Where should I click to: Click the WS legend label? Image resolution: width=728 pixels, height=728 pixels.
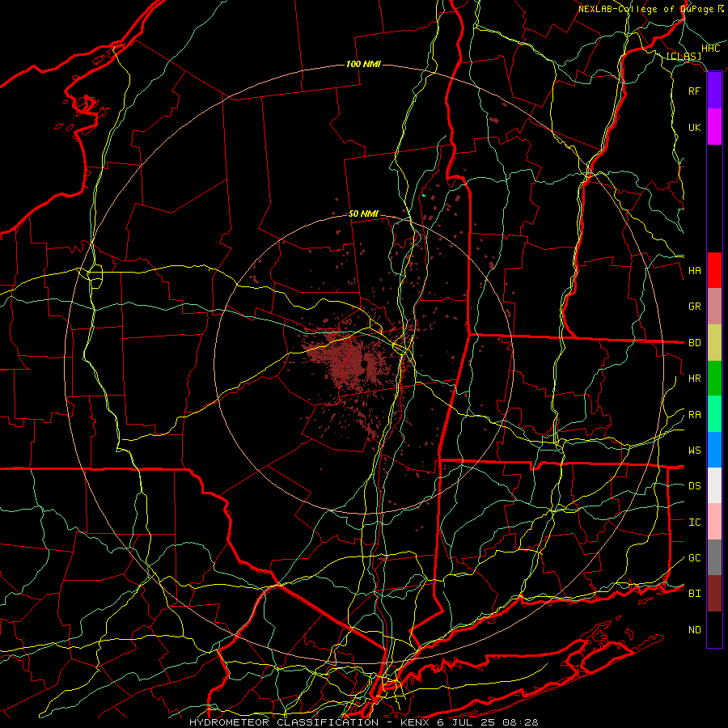(694, 451)
